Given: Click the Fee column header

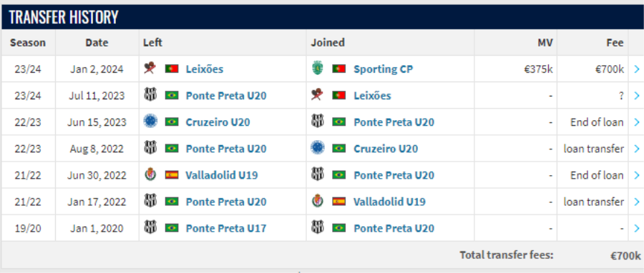Looking at the screenshot, I should [x=615, y=42].
